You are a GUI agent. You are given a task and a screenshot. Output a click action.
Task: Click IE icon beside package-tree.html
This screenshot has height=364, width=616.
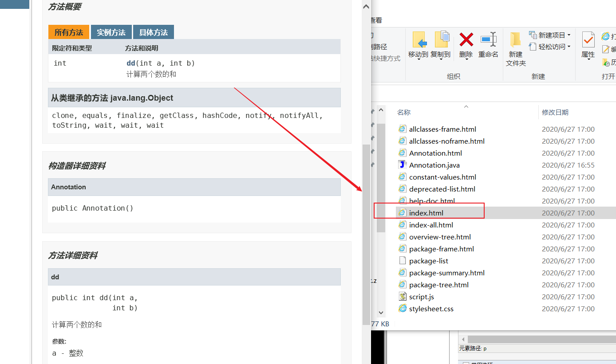[x=403, y=285]
